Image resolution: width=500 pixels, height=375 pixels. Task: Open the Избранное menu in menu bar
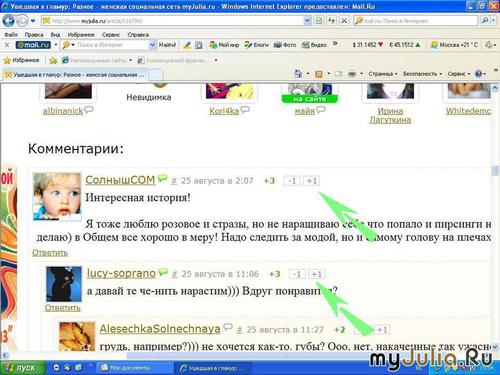click(x=81, y=35)
